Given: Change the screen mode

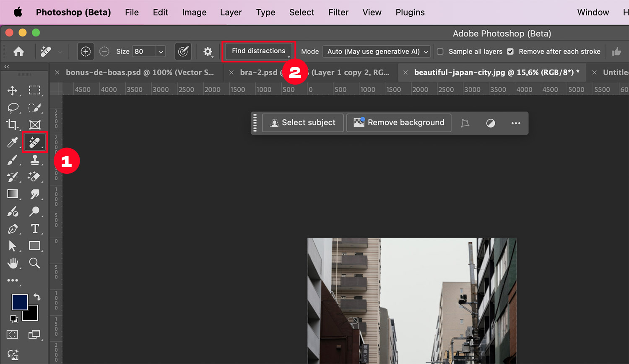Looking at the screenshot, I should [34, 334].
